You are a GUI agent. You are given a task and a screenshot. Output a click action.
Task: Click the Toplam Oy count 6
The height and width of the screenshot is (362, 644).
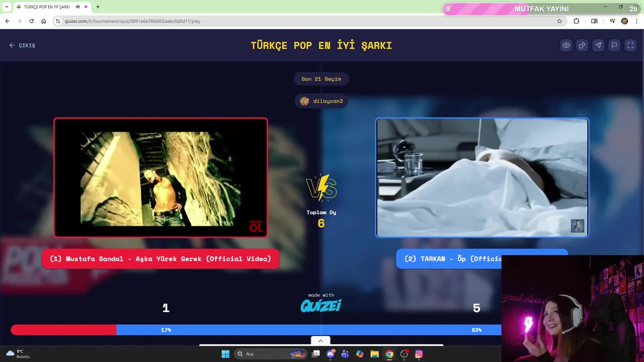(321, 223)
